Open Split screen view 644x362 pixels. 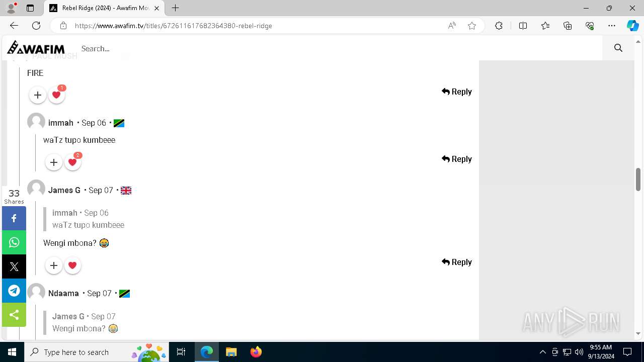tap(523, 26)
